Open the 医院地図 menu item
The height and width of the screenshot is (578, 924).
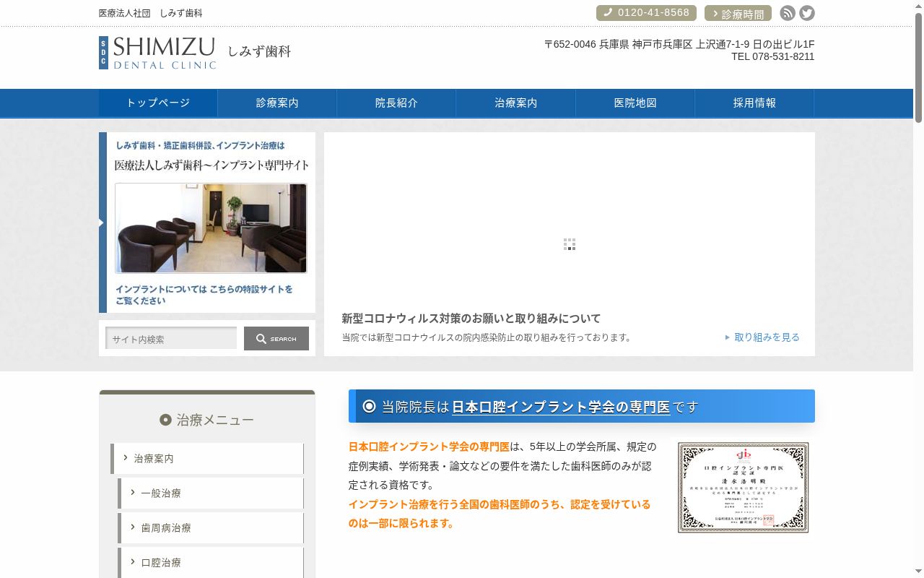635,103
